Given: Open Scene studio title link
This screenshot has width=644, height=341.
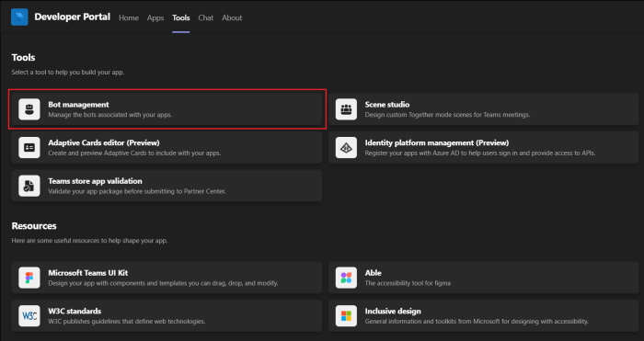Looking at the screenshot, I should pos(387,105).
